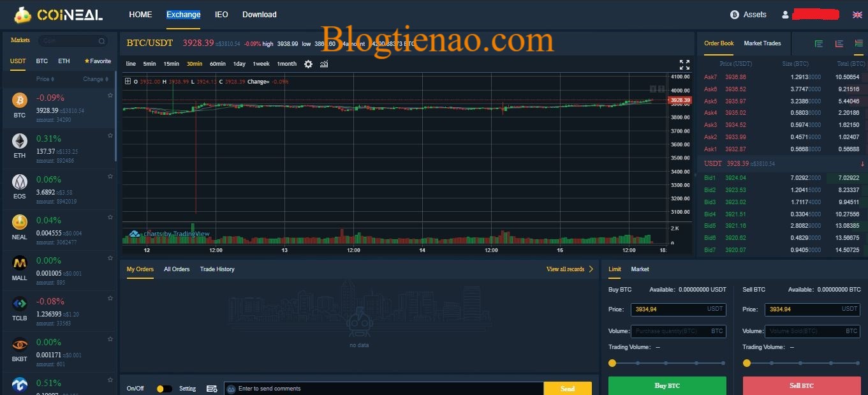This screenshot has width=868, height=395.
Task: Click the sell volume percentage slider handle
Action: 747,363
